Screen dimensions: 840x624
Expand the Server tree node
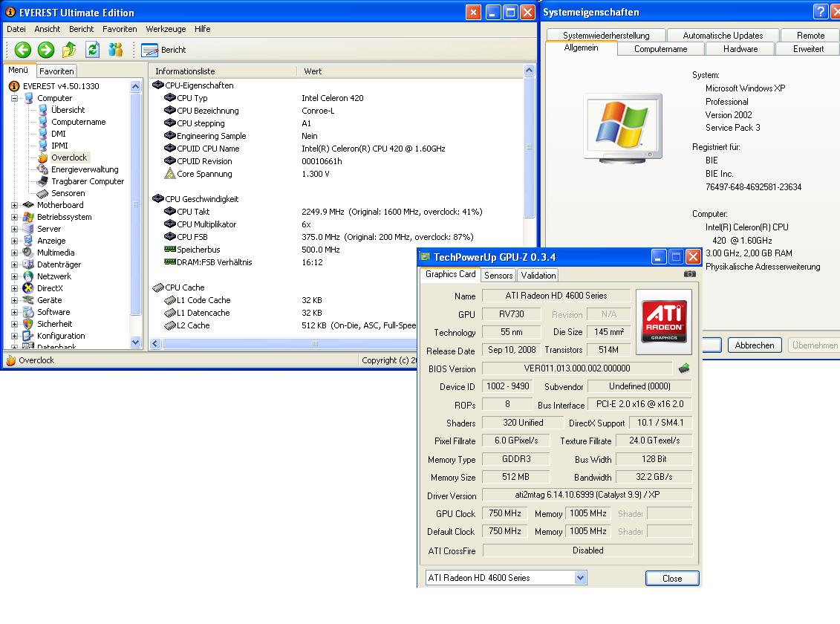tap(15, 229)
